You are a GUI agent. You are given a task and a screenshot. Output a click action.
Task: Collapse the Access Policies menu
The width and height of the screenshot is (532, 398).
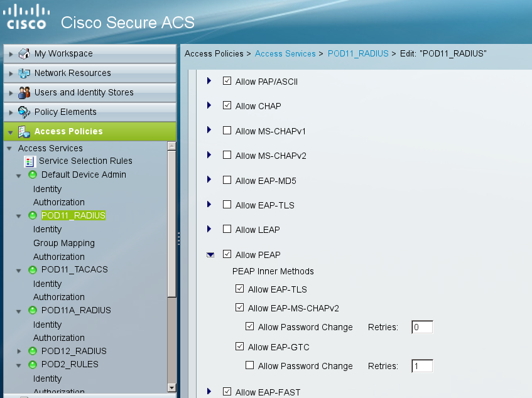point(90,132)
